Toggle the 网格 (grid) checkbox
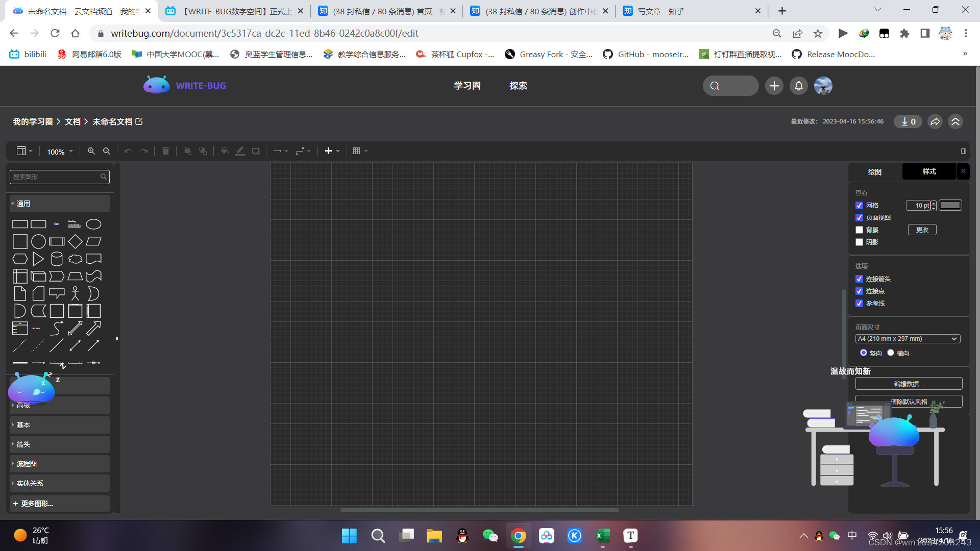Viewport: 980px width, 551px height. [x=860, y=205]
